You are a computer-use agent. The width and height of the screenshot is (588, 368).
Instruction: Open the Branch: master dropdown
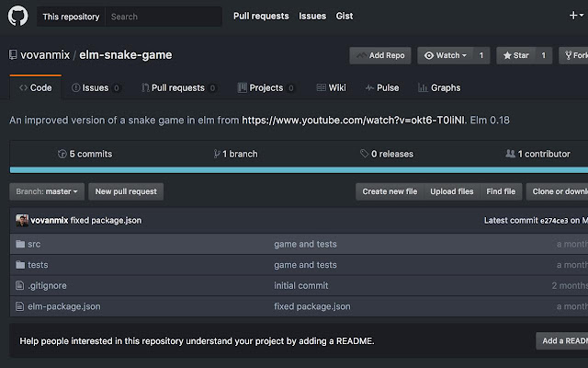(47, 191)
